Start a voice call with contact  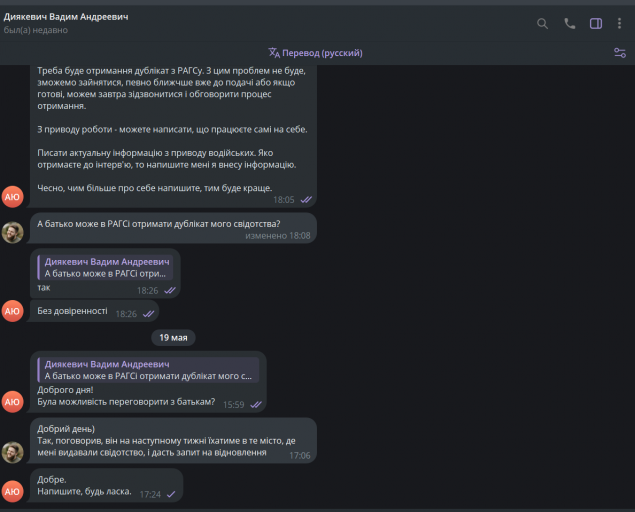click(570, 24)
